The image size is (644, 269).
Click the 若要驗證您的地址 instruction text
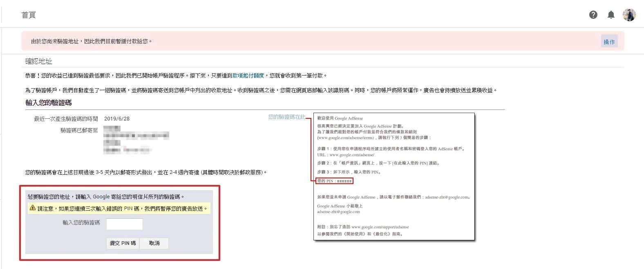tap(106, 197)
